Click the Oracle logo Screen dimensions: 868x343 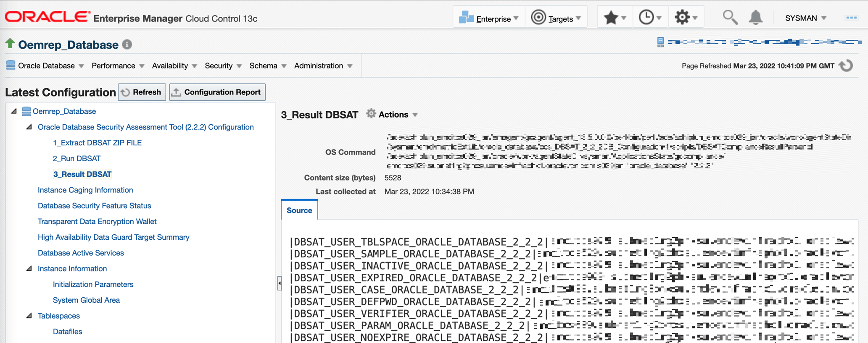point(47,17)
